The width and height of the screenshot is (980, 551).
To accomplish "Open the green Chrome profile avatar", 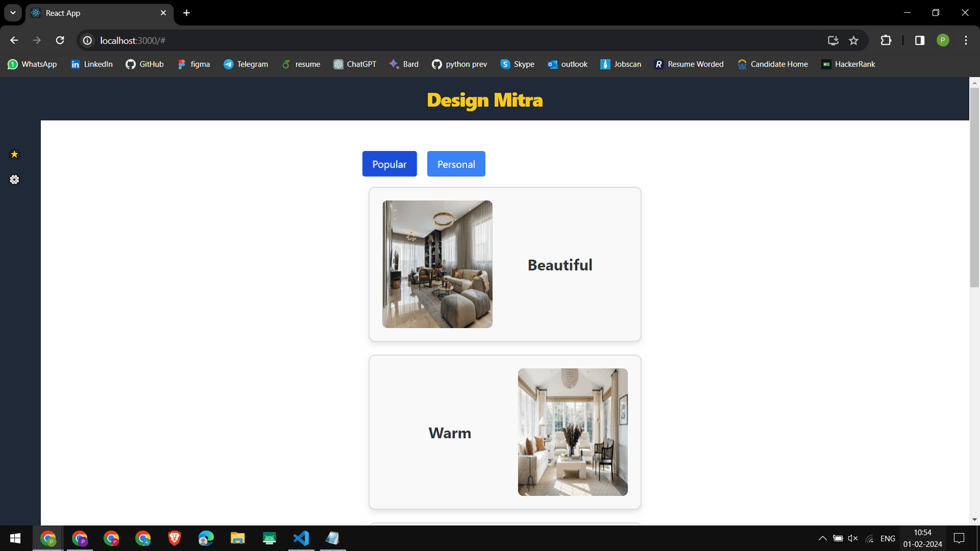I will [x=943, y=40].
